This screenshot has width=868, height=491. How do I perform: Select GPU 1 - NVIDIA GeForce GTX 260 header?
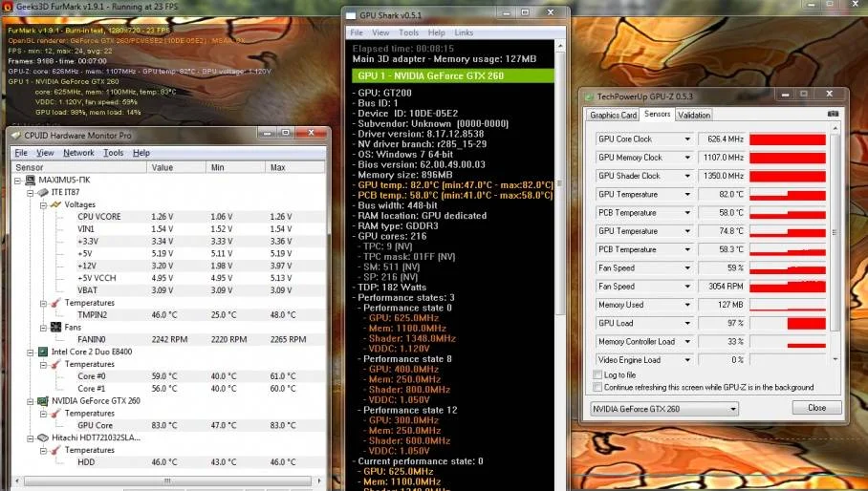pos(453,75)
